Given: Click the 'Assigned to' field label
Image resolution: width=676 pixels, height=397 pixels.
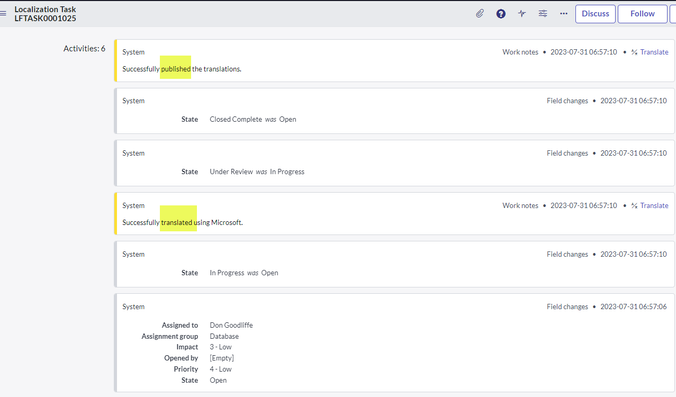Looking at the screenshot, I should (x=180, y=325).
